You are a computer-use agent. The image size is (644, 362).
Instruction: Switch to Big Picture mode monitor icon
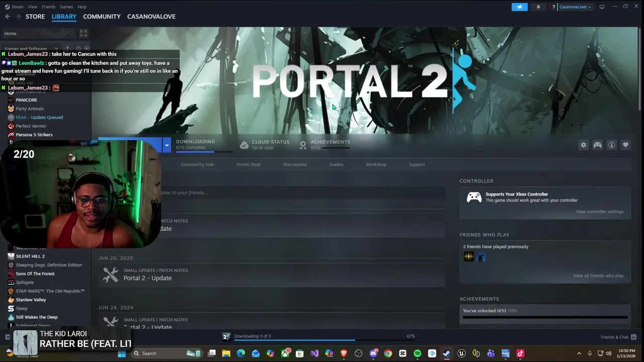(602, 7)
